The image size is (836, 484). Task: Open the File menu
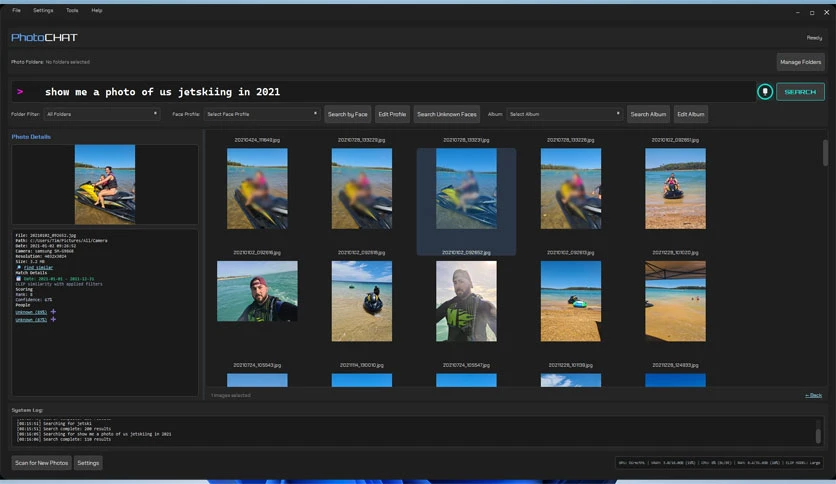(x=17, y=11)
